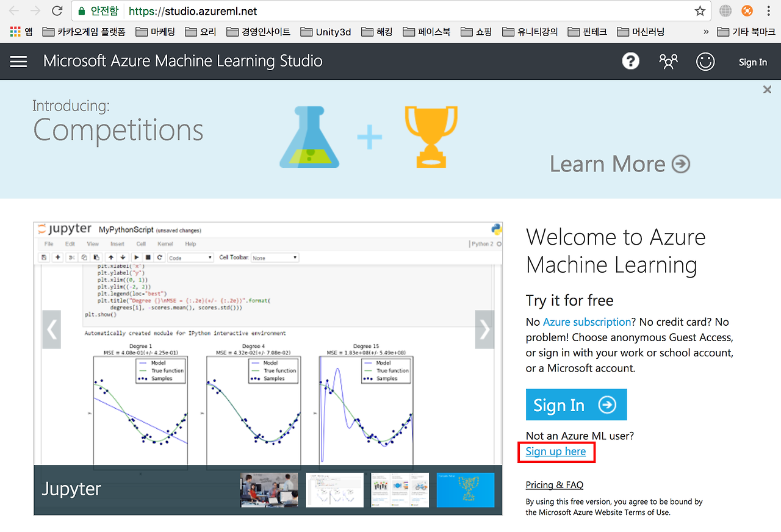Close the Competitions banner
Viewport: 781px width, 532px height.
767,90
